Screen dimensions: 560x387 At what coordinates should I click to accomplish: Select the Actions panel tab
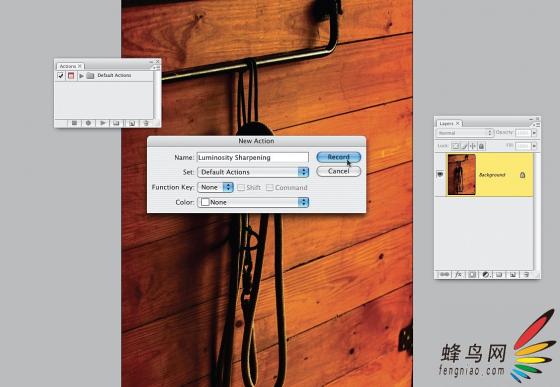point(70,66)
